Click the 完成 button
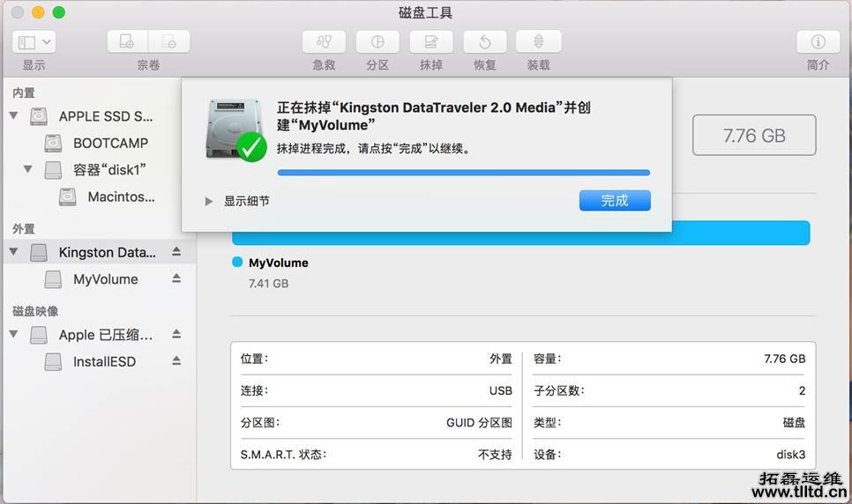Viewport: 852px width, 504px height. (615, 200)
